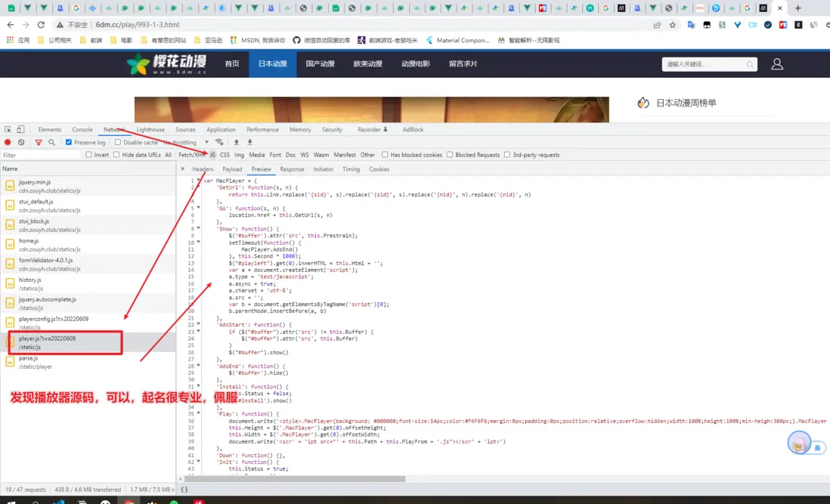Open 首页 in site navigation

232,64
